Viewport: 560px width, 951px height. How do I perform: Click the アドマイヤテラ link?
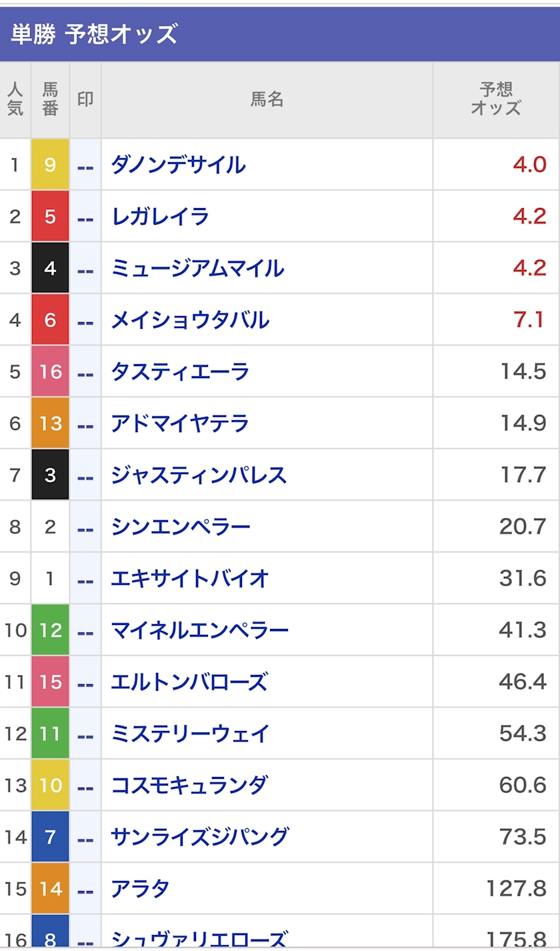point(180,423)
